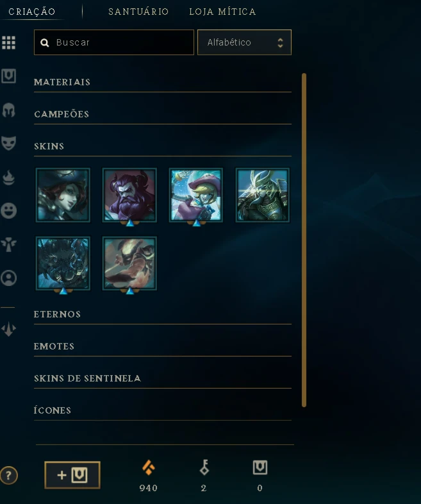Switch to the Santuário tab
The image size is (421, 504).
click(x=138, y=12)
